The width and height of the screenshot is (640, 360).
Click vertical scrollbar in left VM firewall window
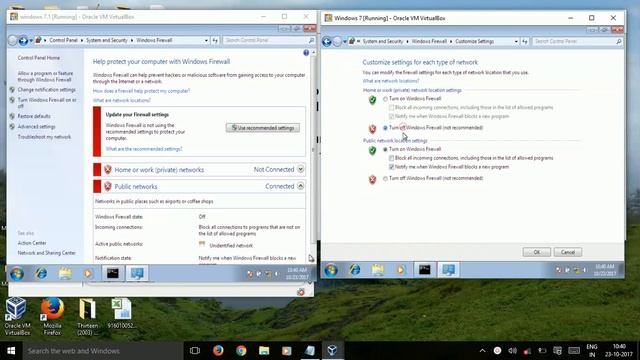tap(313, 149)
